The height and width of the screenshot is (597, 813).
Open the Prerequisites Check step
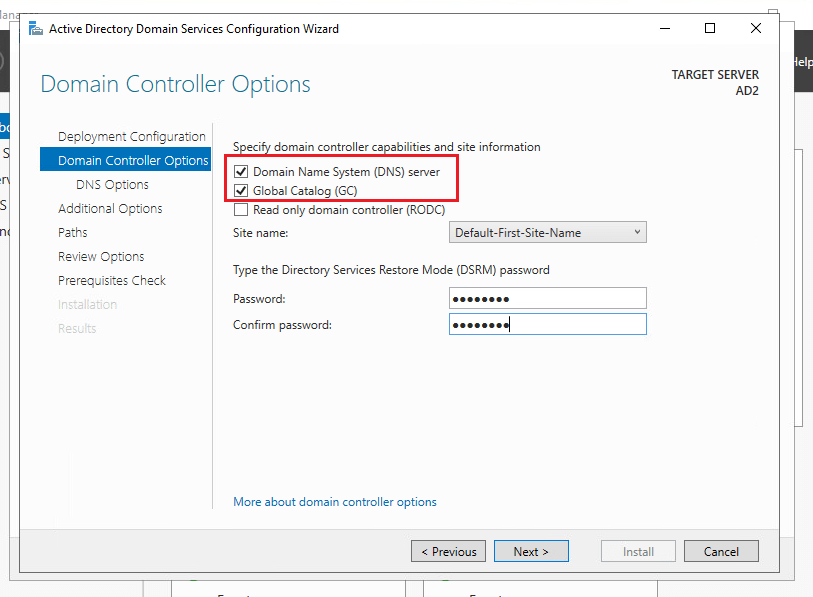(111, 280)
